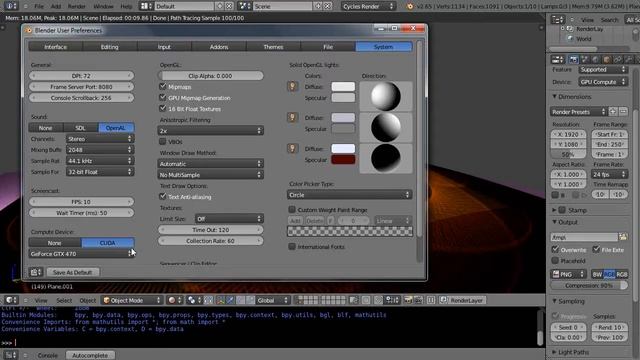The image size is (640, 360).
Task: Click the third light direction sphere
Action: [386, 158]
